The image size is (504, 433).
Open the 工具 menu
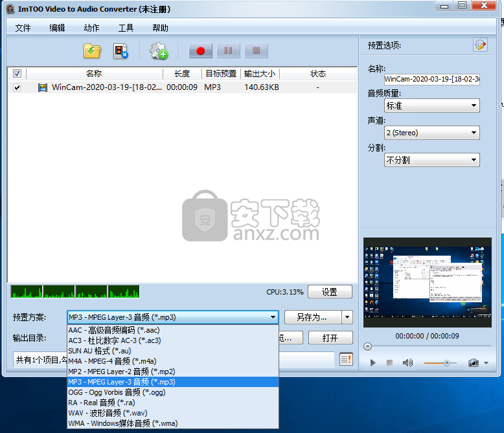tap(126, 28)
